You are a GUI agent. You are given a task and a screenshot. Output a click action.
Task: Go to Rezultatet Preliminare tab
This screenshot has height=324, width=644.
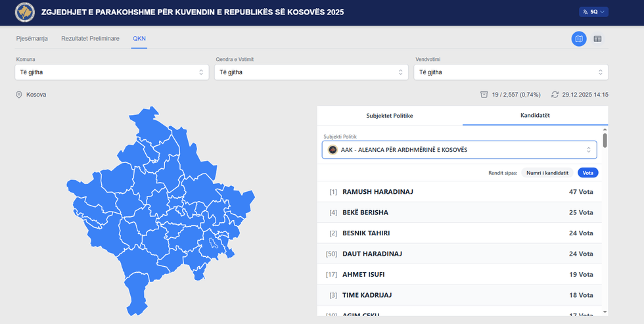click(90, 39)
